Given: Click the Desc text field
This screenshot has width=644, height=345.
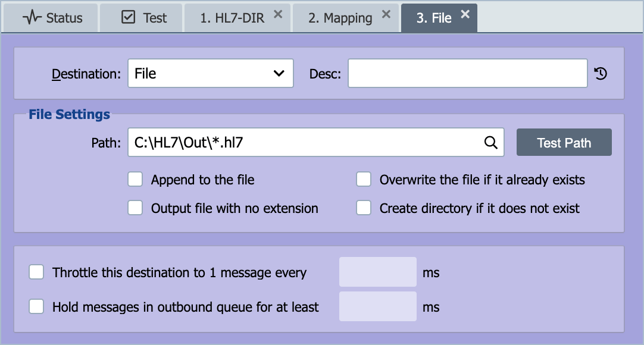Looking at the screenshot, I should pyautogui.click(x=468, y=73).
